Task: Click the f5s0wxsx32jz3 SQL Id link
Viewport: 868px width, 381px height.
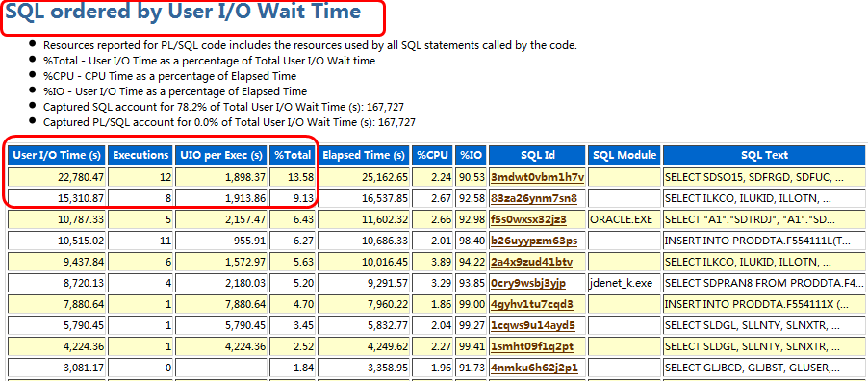Action: tap(528, 218)
